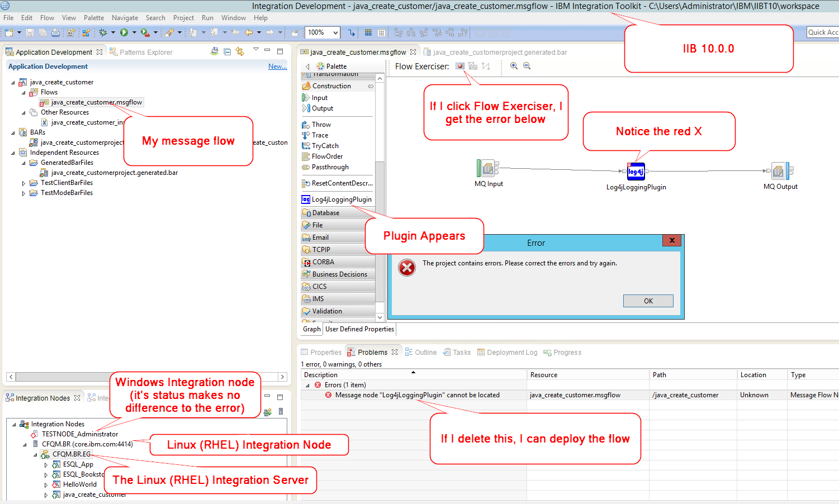Switch to the Outline tab
839x504 pixels.
pyautogui.click(x=421, y=353)
